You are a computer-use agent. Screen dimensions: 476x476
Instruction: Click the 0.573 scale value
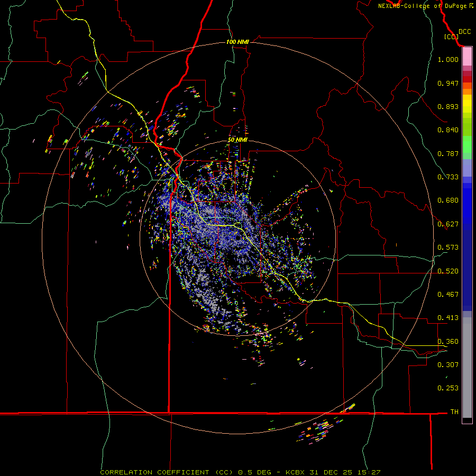448,248
